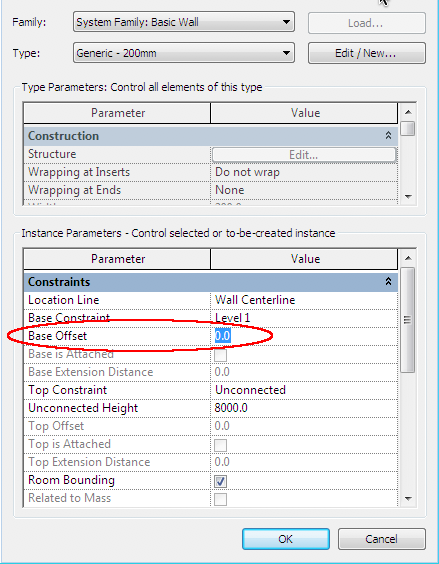Click the Base Offset value field
439x564 pixels.
(x=304, y=336)
